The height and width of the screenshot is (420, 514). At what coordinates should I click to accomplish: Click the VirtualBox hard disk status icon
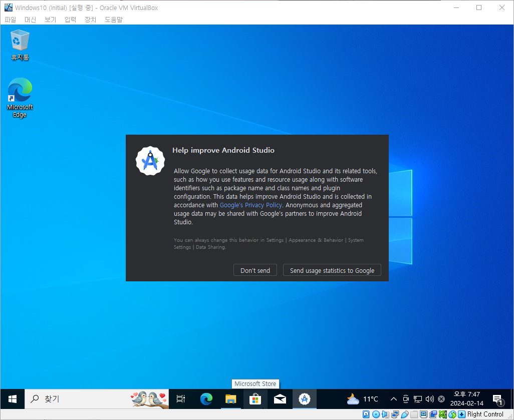[x=366, y=414]
